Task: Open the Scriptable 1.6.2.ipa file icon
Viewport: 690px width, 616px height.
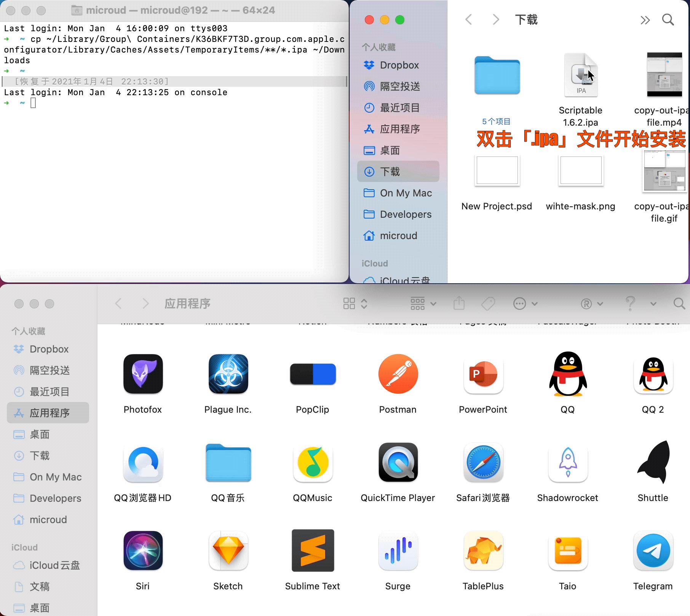Action: (581, 75)
